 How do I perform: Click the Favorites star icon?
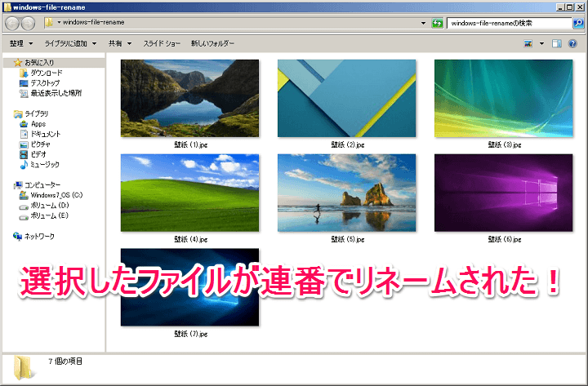[18, 62]
